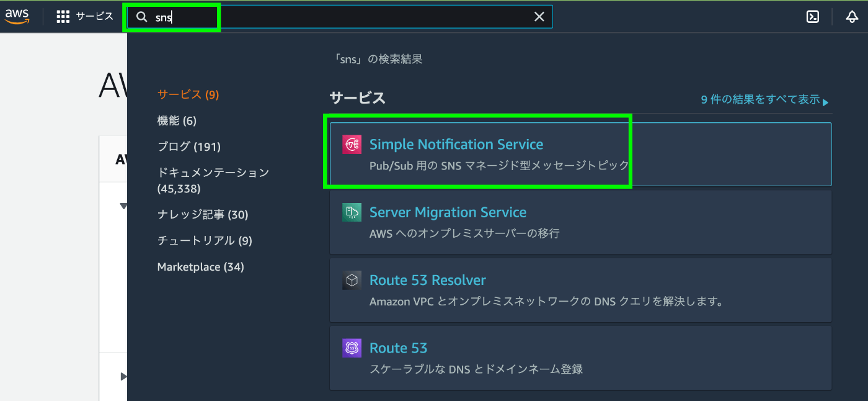Select the ナレッジ記事 (30) filter
The image size is (868, 401).
point(203,215)
